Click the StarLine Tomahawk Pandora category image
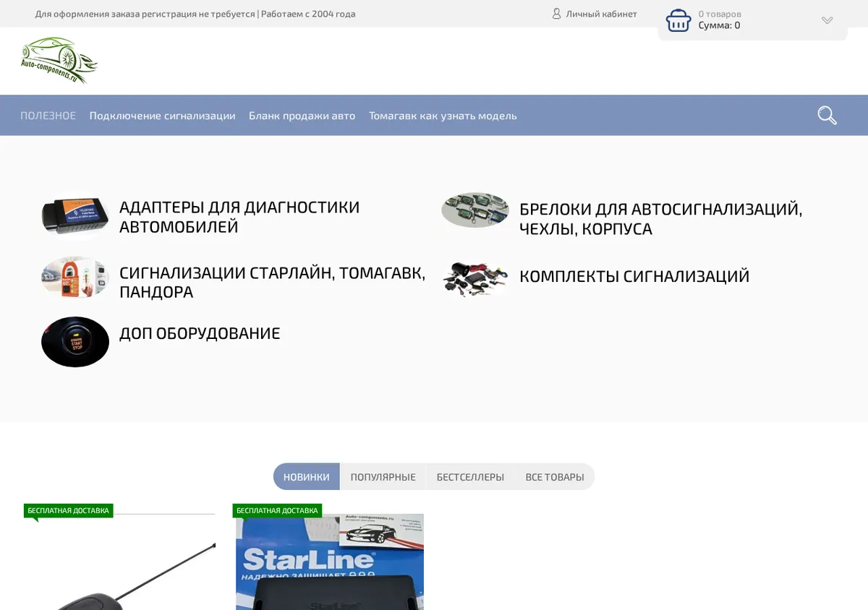Image resolution: width=868 pixels, height=610 pixels. tap(75, 277)
